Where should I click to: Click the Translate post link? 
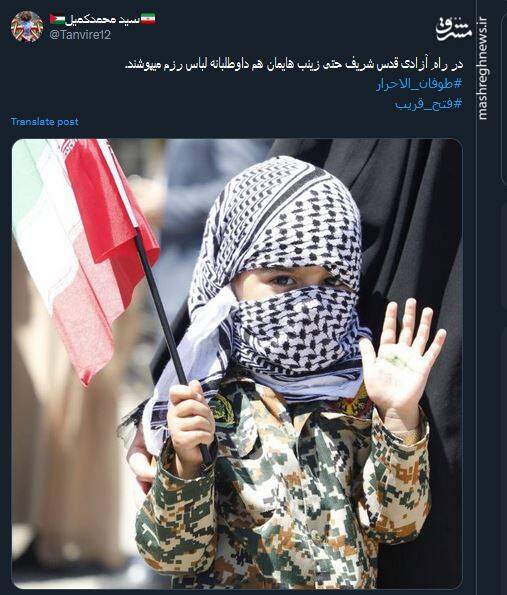[x=44, y=122]
